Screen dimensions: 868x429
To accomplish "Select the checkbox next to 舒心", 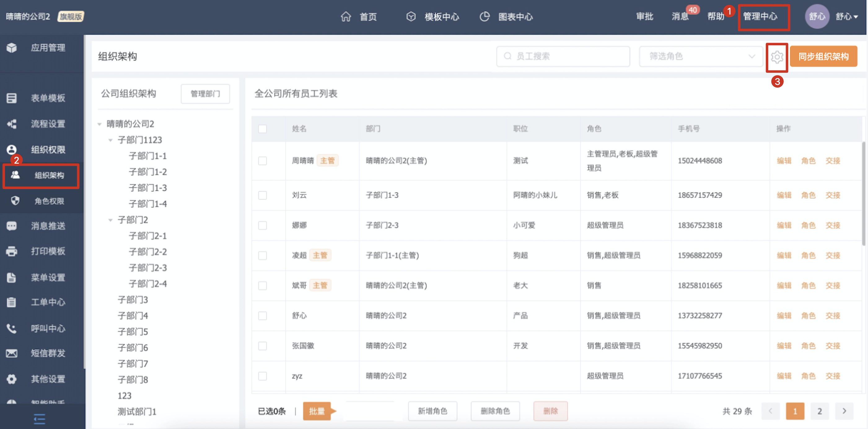I will coord(262,316).
